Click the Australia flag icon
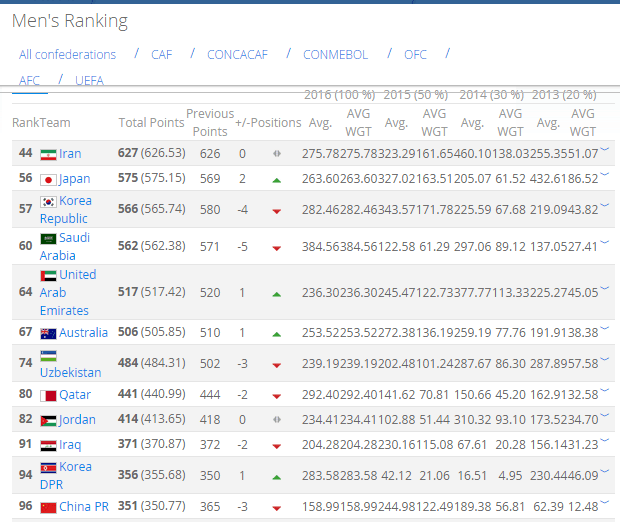620x522 pixels. [x=48, y=332]
